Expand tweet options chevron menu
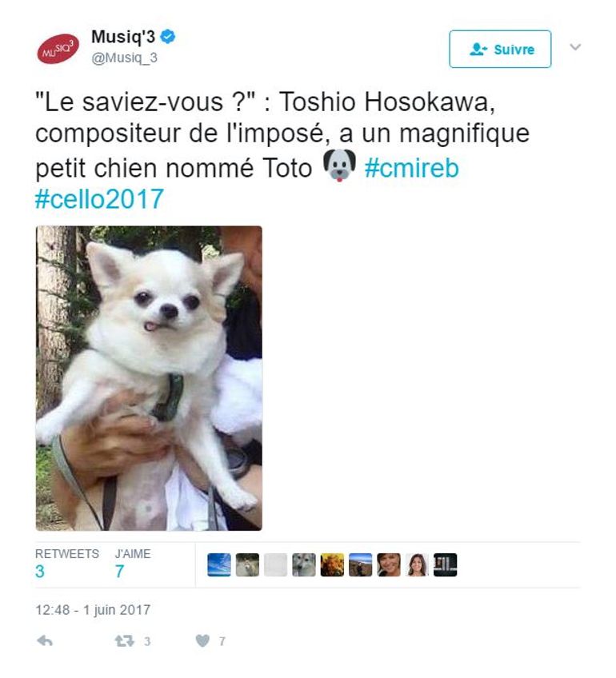616x678 pixels. pyautogui.click(x=575, y=46)
